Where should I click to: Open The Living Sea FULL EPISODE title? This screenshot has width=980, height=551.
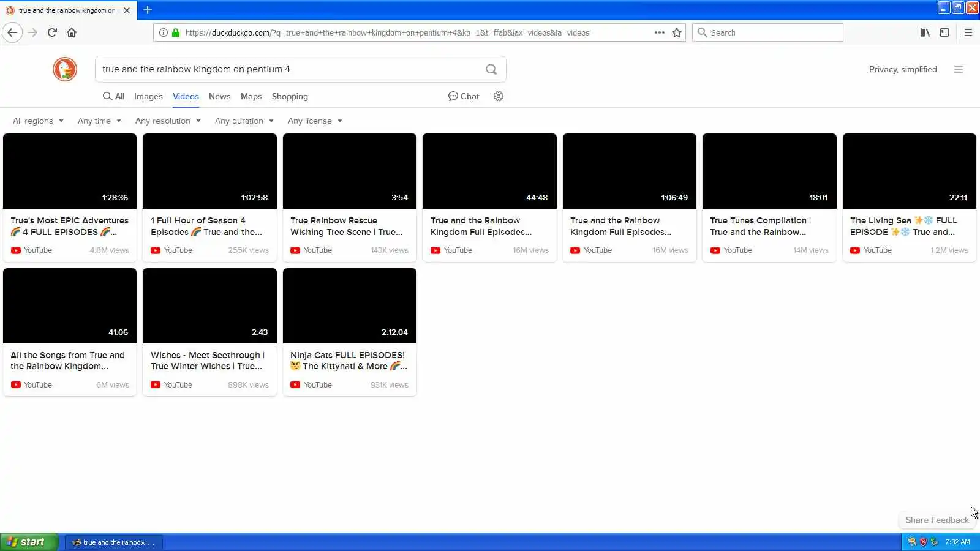click(x=903, y=226)
